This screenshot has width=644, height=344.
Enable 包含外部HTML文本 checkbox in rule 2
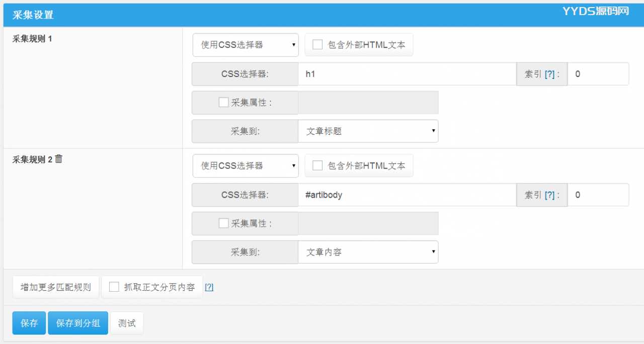click(x=317, y=165)
